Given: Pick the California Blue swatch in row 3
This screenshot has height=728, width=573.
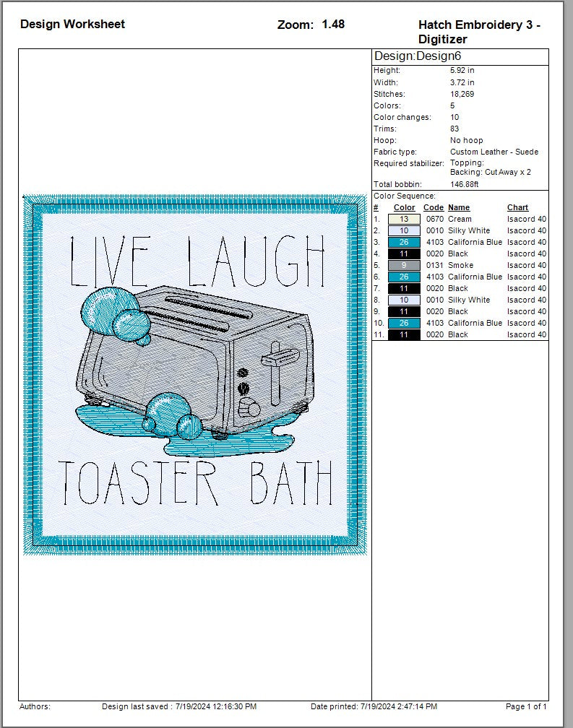Looking at the screenshot, I should pos(404,242).
